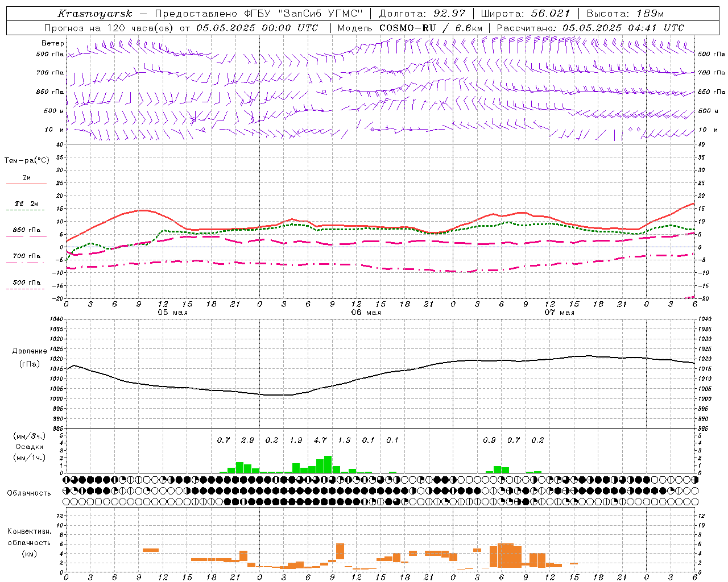This screenshot has height=582, width=728.
Task: Click the 'Рассчитано: 05.05.2025 04:41 UTC' timestamp
Action: [590, 28]
